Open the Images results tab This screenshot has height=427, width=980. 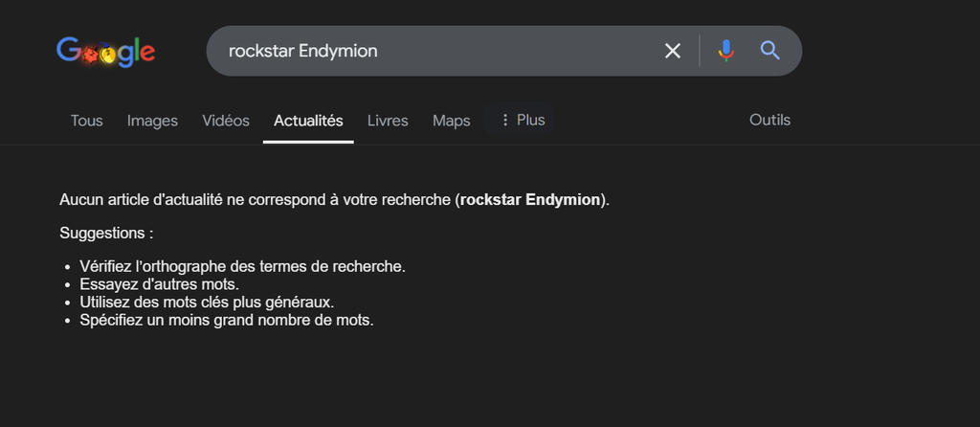click(152, 121)
